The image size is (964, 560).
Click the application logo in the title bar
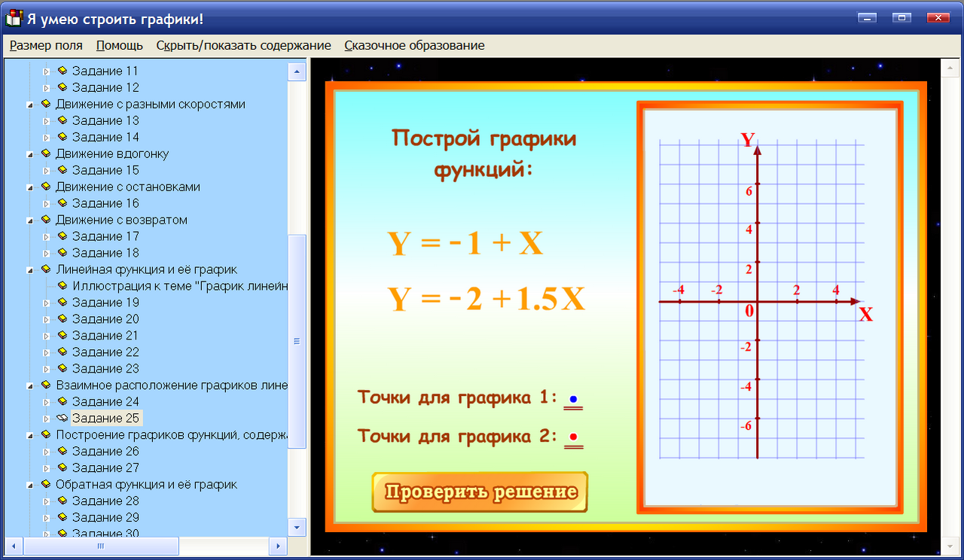(x=12, y=17)
